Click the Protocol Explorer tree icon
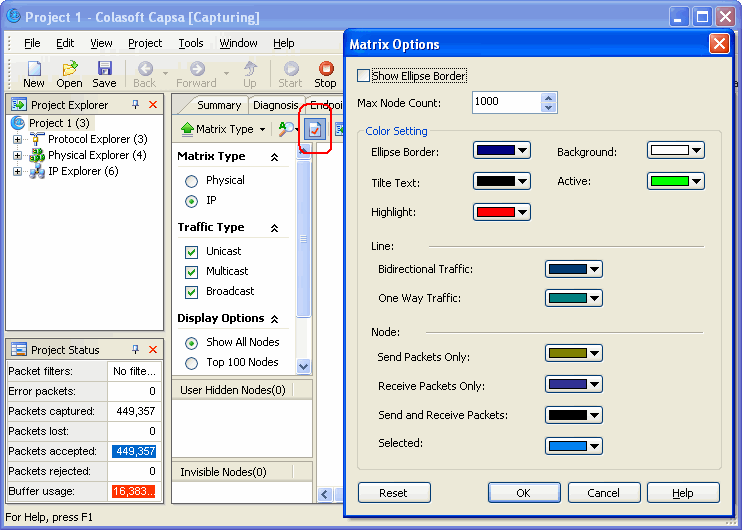This screenshot has width=742, height=530. pyautogui.click(x=37, y=139)
